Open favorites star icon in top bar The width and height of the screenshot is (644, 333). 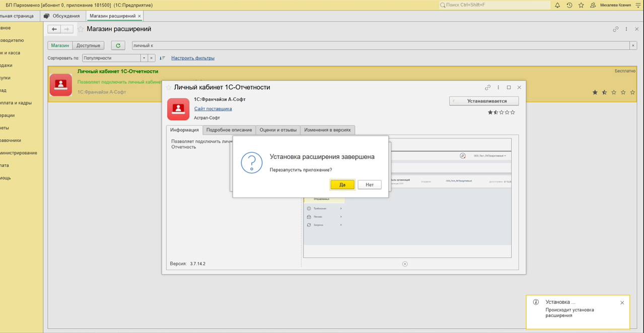pyautogui.click(x=581, y=5)
